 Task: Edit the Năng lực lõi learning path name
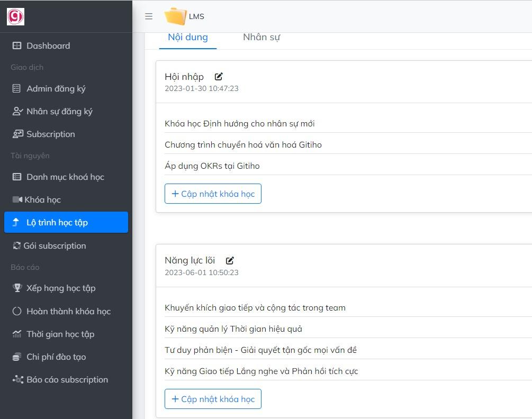click(229, 260)
